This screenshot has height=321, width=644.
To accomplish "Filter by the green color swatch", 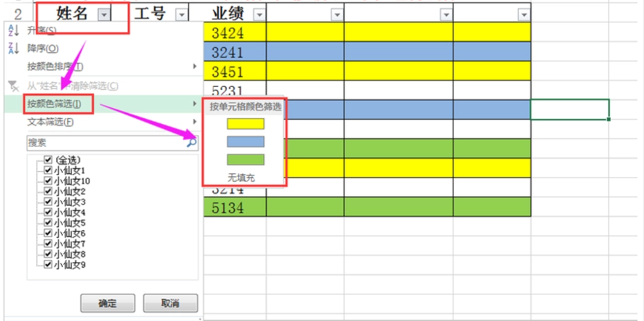I will tap(246, 160).
